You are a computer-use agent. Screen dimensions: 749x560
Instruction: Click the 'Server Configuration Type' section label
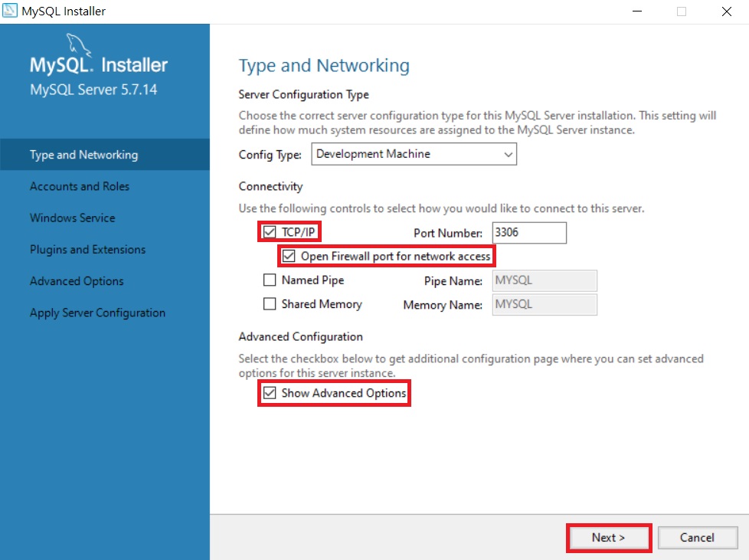304,94
